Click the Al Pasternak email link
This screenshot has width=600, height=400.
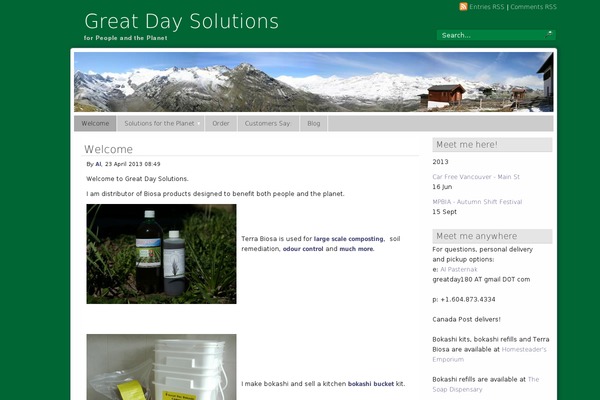click(458, 269)
